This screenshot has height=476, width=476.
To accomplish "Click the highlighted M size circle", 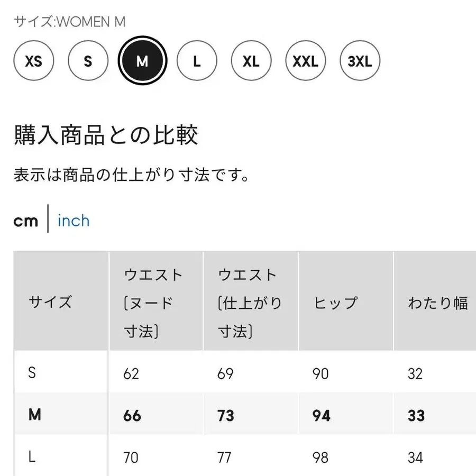I will click(x=142, y=60).
